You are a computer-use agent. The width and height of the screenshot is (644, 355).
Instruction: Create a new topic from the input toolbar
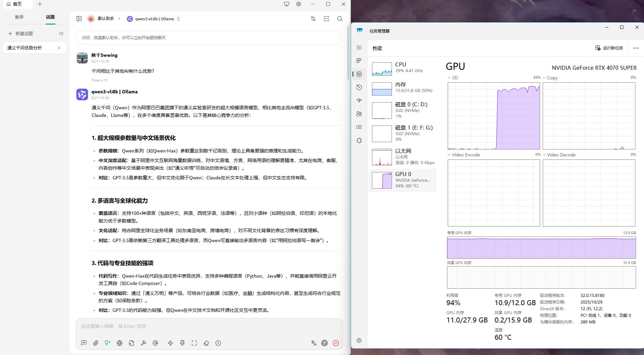point(84,343)
